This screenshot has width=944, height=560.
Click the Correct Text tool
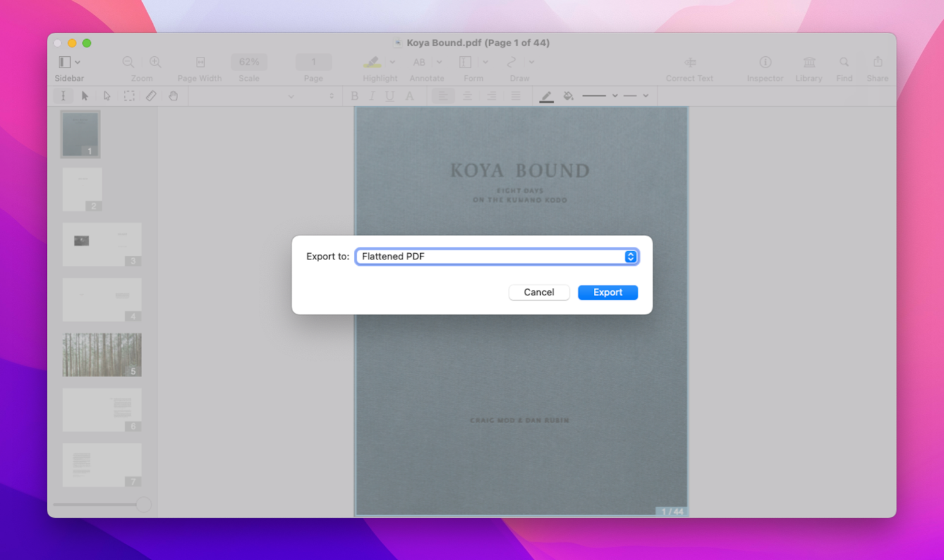click(689, 62)
